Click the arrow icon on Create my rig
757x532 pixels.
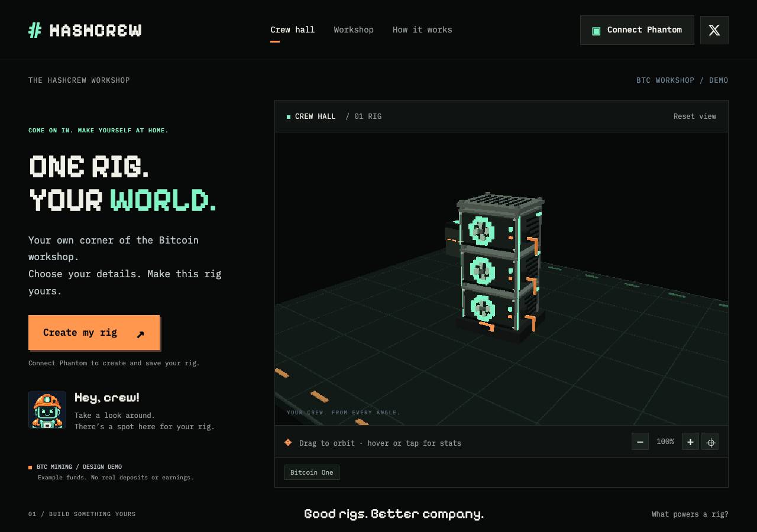coord(140,335)
